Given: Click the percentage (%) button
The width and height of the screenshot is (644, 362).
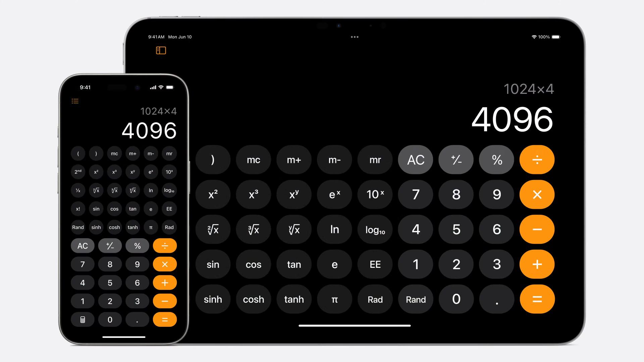Looking at the screenshot, I should (x=497, y=160).
